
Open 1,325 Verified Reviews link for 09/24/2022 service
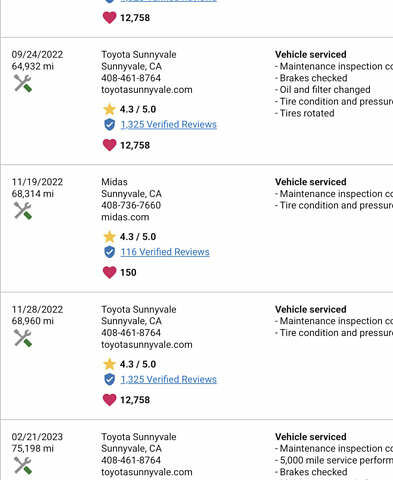point(168,124)
